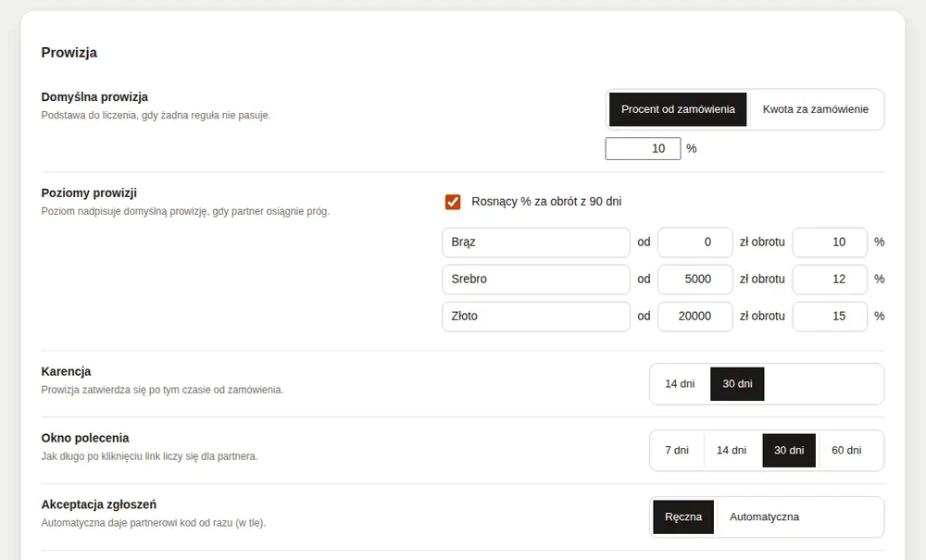Set Karencja to 14 dni
Screen dimensions: 926x560
680,384
